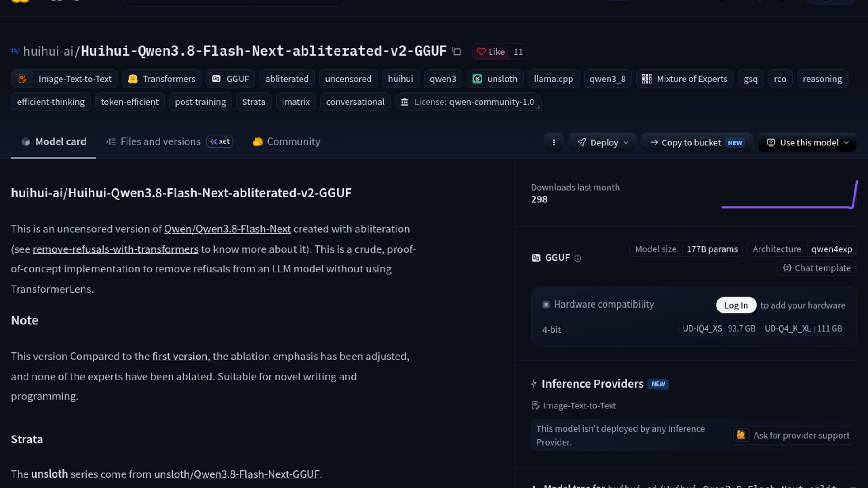
Task: Select the Strata tag
Action: 254,102
